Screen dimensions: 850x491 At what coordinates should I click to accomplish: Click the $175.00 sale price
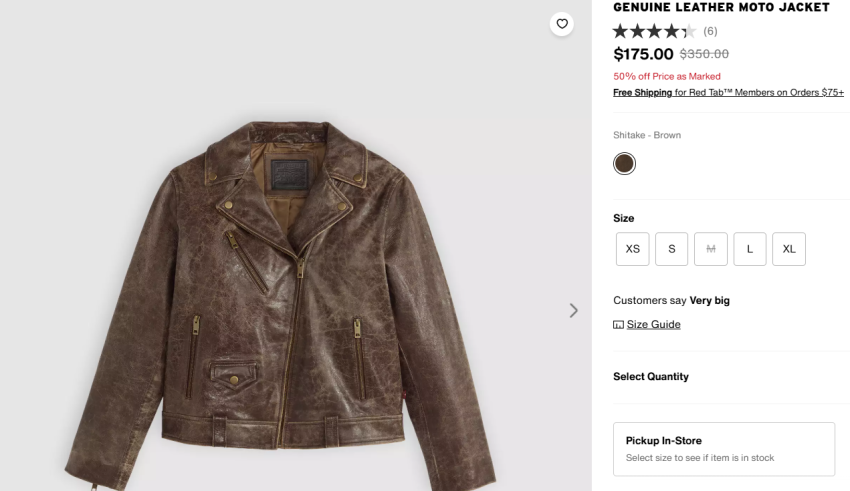point(643,54)
